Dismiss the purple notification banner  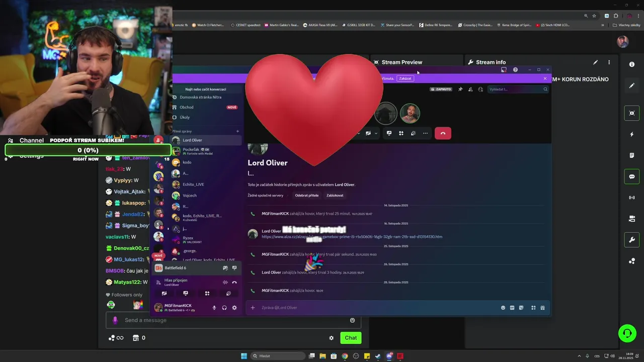(545, 78)
